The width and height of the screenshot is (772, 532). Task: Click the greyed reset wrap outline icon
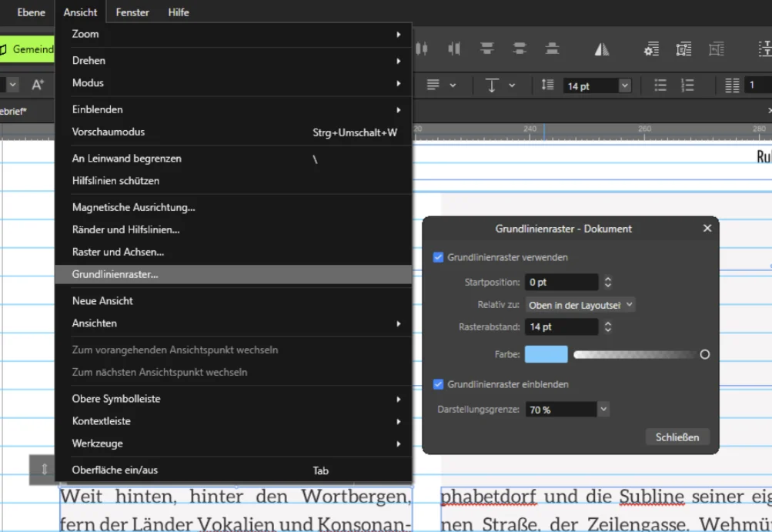[717, 49]
